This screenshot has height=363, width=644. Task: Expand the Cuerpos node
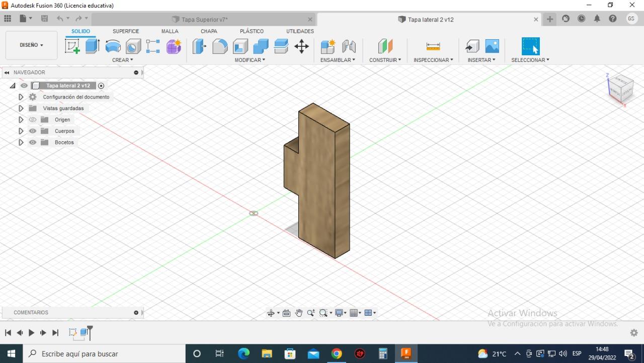(x=21, y=131)
